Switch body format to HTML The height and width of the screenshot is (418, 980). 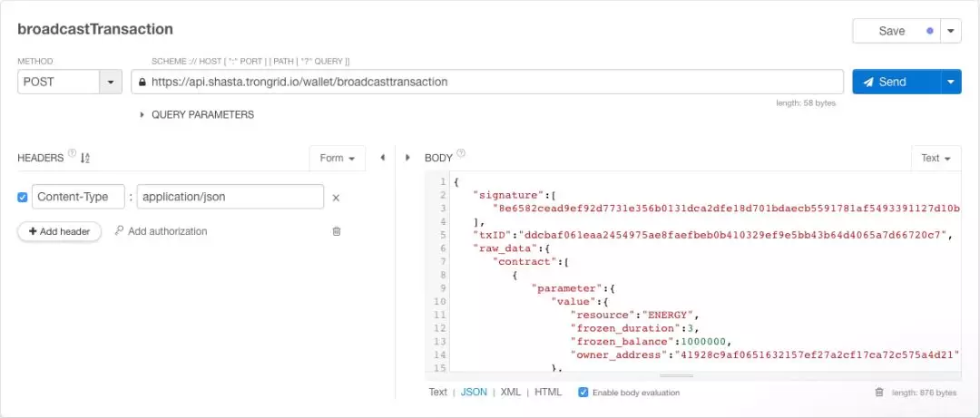coord(548,393)
